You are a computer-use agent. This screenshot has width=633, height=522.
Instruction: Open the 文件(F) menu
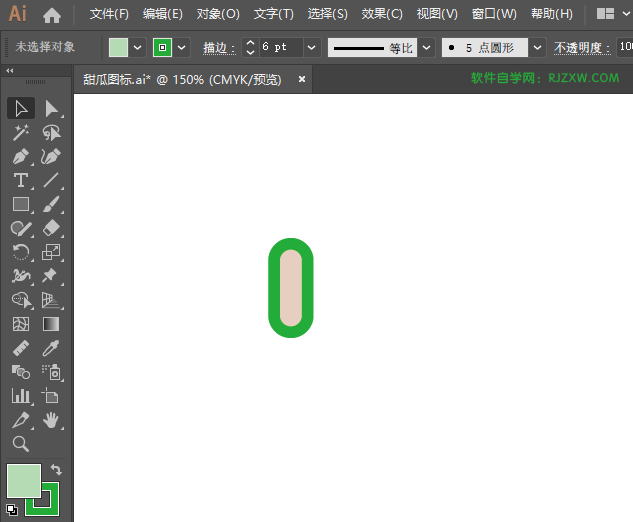(x=109, y=14)
